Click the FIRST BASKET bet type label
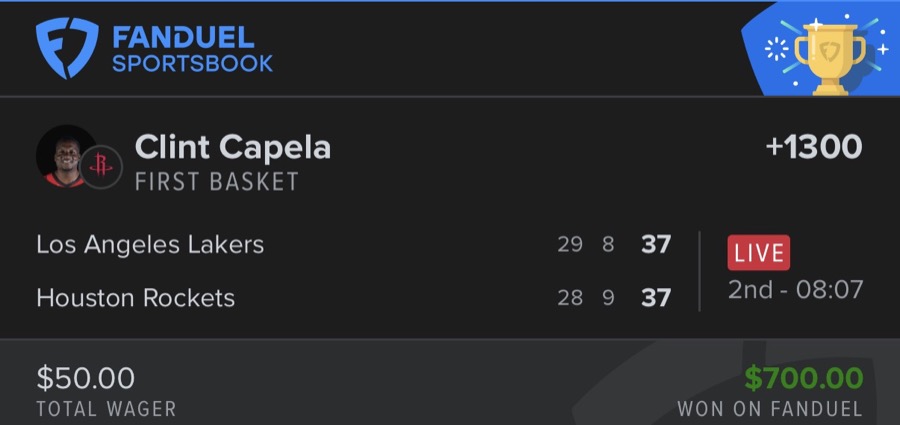This screenshot has width=900, height=425. coord(217,181)
